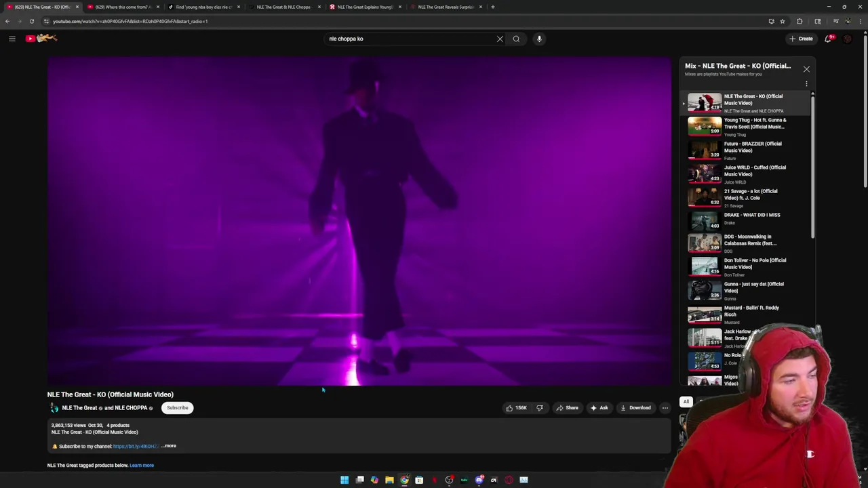Viewport: 868px width, 488px height.
Task: Click the browser back arrow
Action: click(x=7, y=21)
